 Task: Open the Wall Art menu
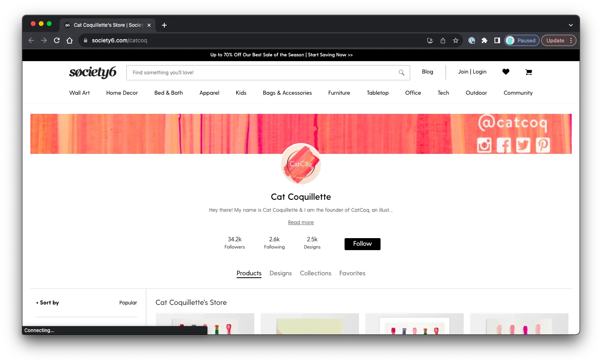pyautogui.click(x=80, y=93)
